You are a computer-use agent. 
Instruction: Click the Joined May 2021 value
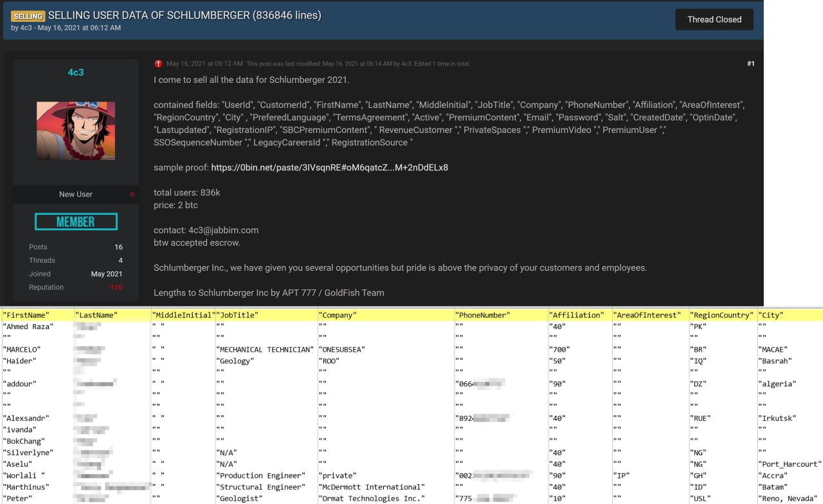point(107,274)
